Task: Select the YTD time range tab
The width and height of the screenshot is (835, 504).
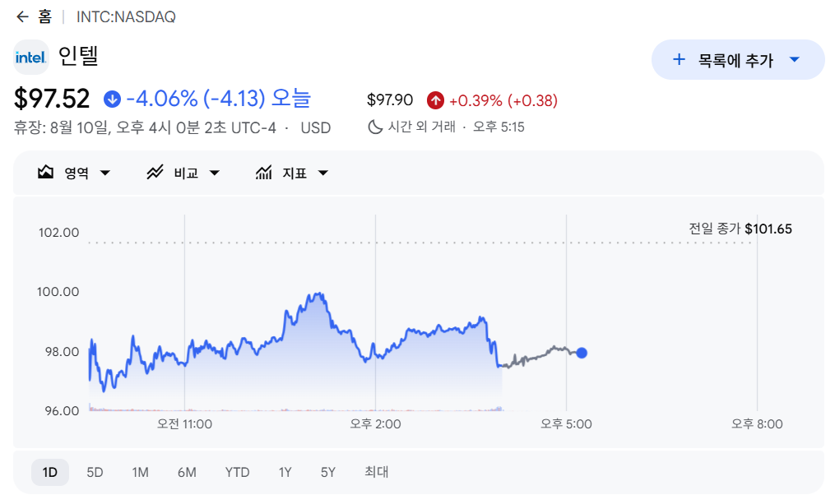Action: click(x=237, y=472)
